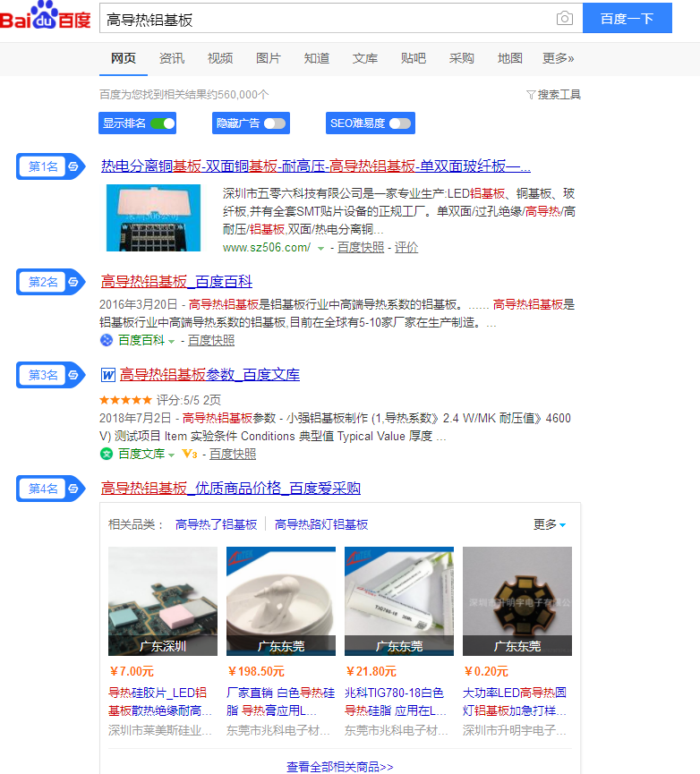
Task: Click the V3 verification badge
Action: pos(190,454)
